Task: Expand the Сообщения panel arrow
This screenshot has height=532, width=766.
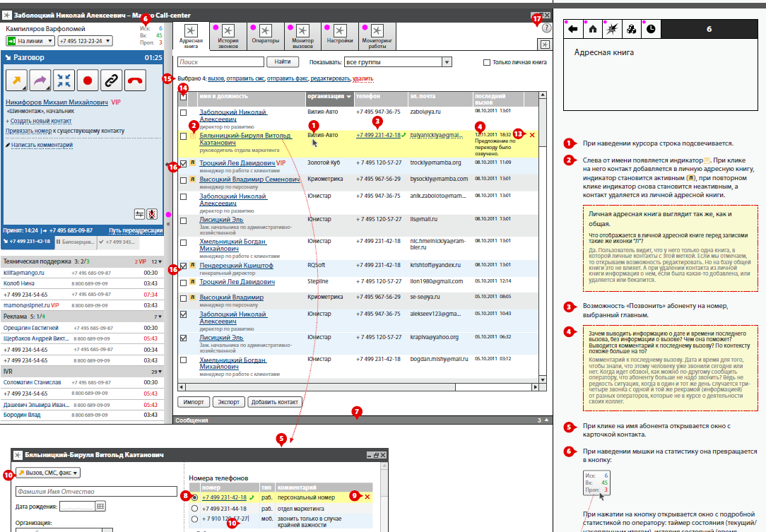Action: click(547, 420)
